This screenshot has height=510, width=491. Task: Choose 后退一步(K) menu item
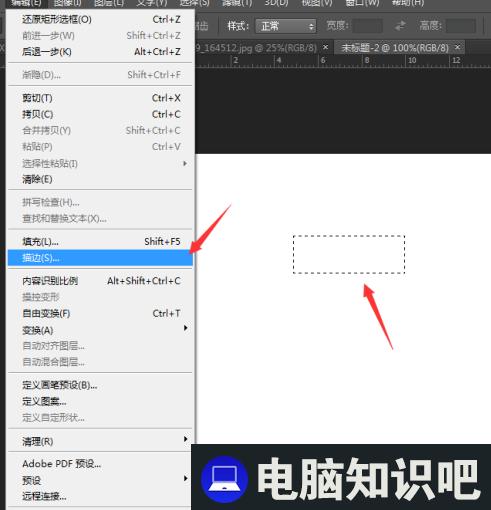tap(100, 52)
